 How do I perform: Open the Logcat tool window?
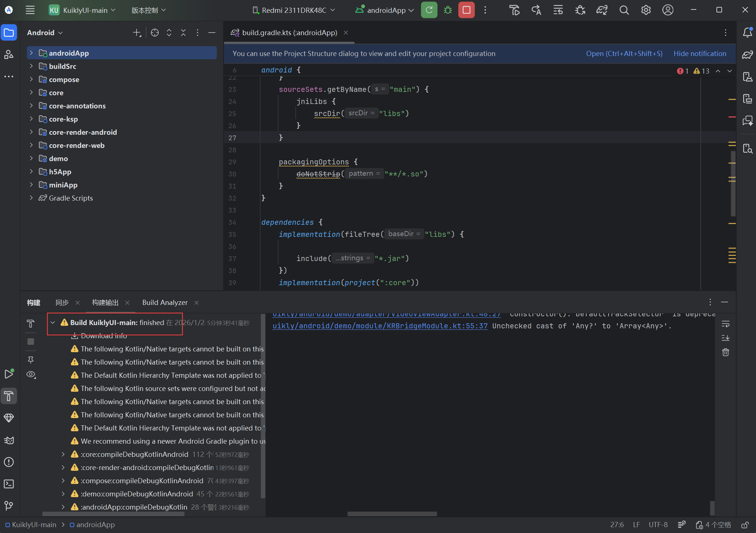point(9,440)
